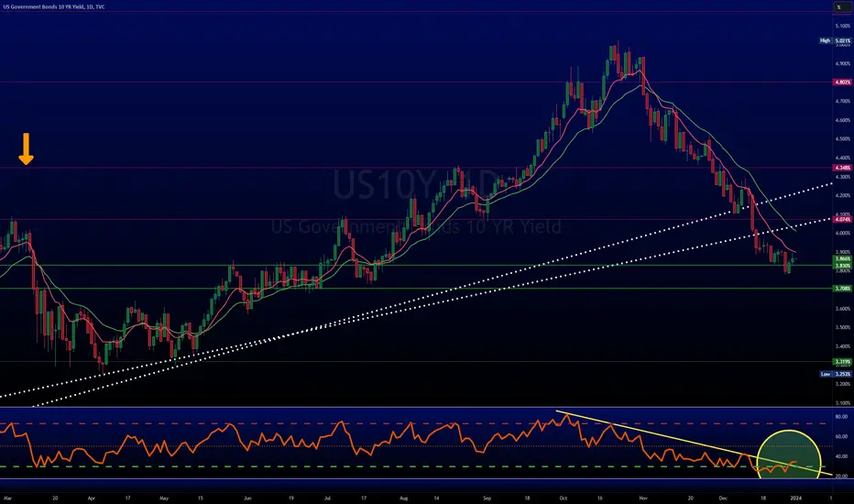
Task: Click the 5.100% price axis value
Action: tap(843, 27)
